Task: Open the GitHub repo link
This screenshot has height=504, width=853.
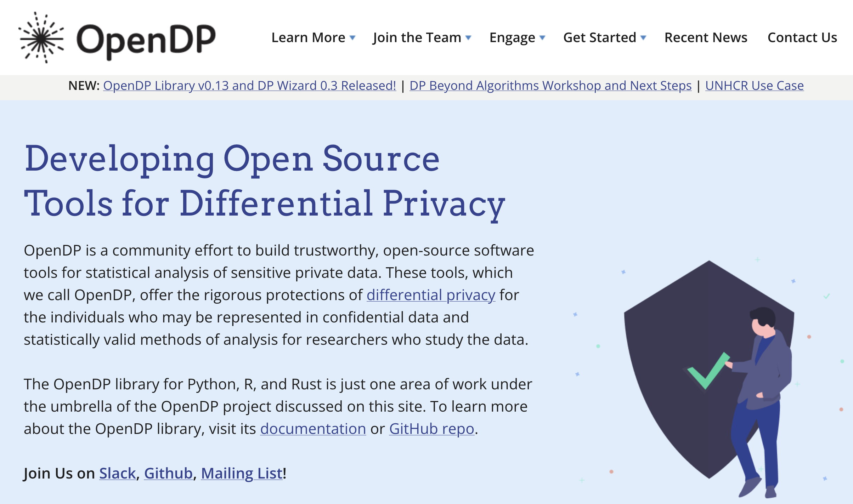Action: (x=431, y=429)
